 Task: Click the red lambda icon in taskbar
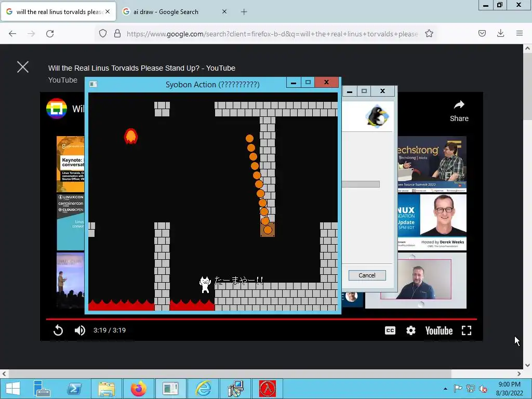coord(268,389)
